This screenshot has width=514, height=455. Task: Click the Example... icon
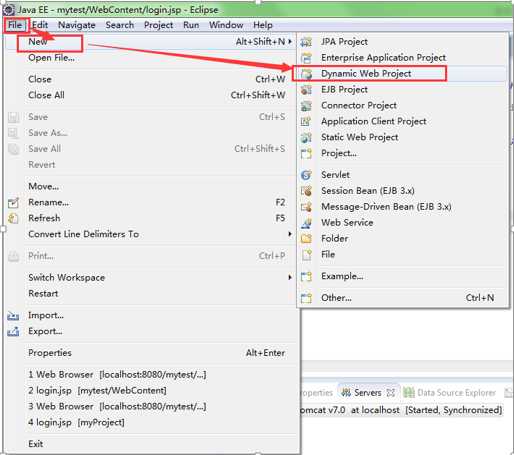click(x=306, y=276)
